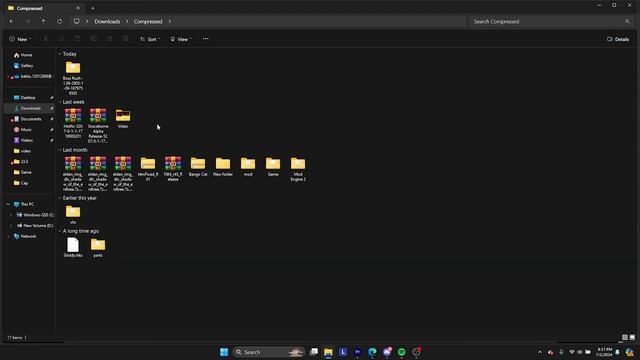The width and height of the screenshot is (640, 360).
Task: Add a new File Explorer tab
Action: coord(93,8)
